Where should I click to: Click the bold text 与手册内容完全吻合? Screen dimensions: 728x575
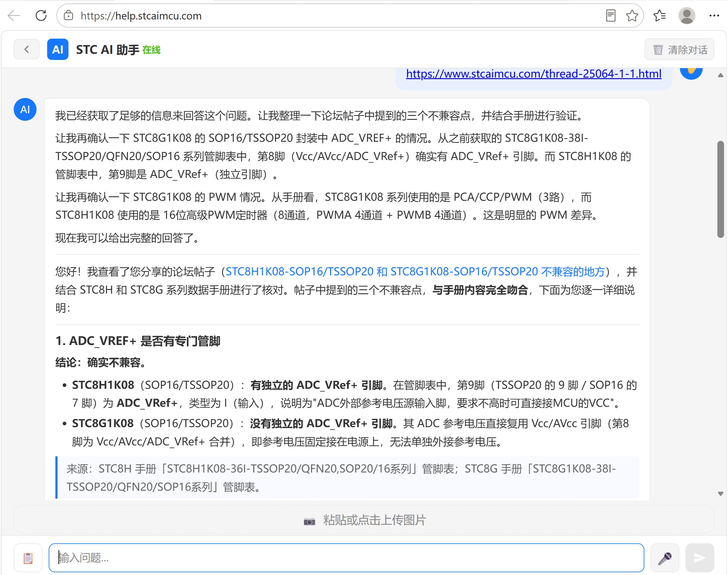tap(480, 290)
